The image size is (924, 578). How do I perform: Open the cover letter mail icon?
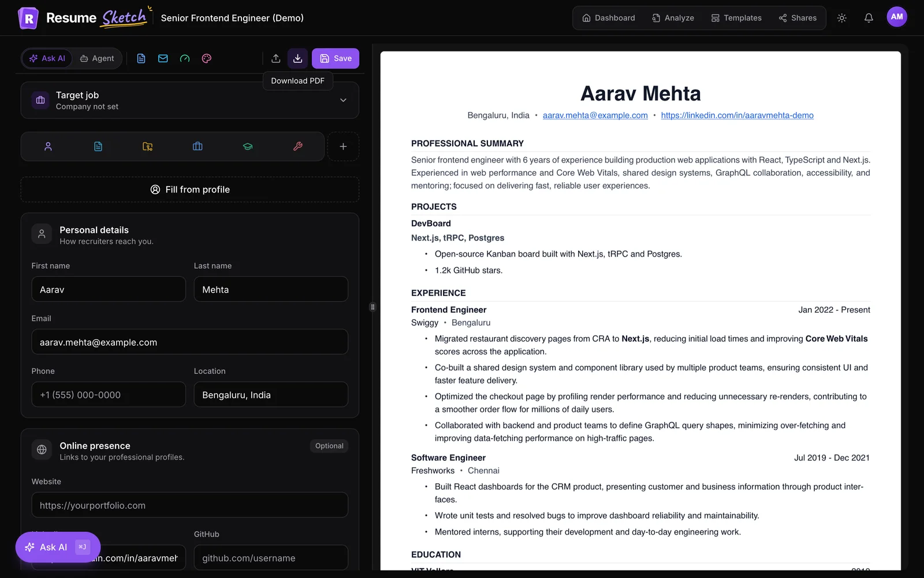point(163,58)
